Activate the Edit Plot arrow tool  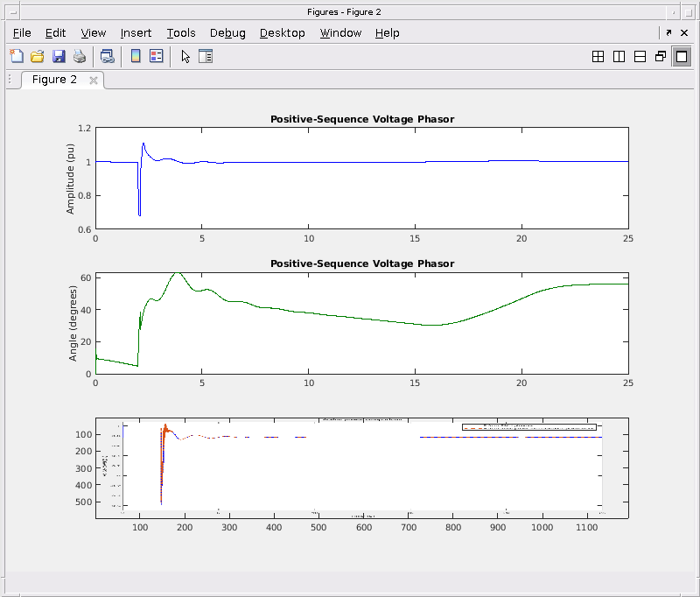pos(185,57)
